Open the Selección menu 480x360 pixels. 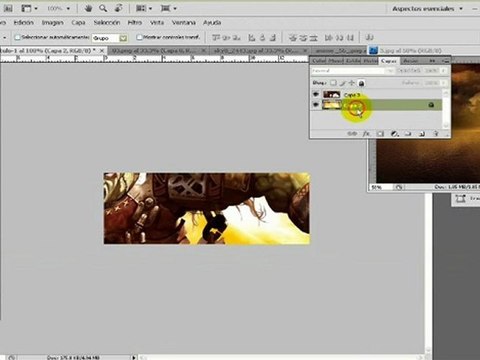coord(107,23)
